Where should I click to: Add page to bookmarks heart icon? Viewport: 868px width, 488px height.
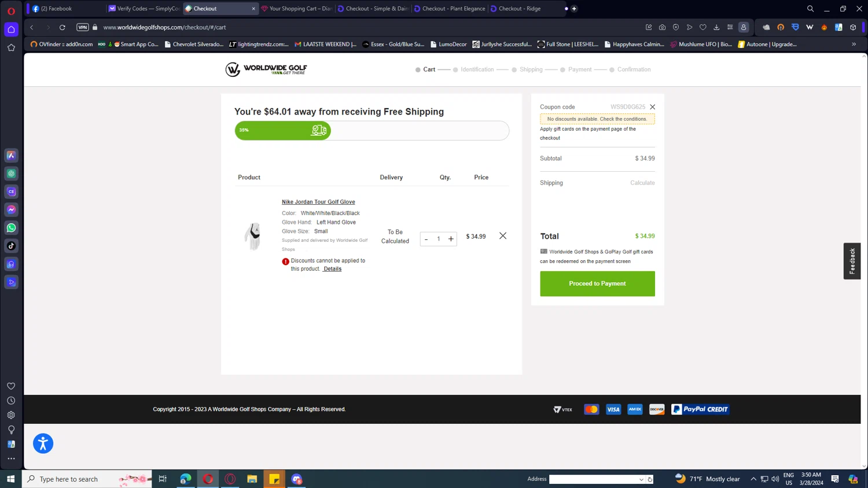click(x=703, y=27)
